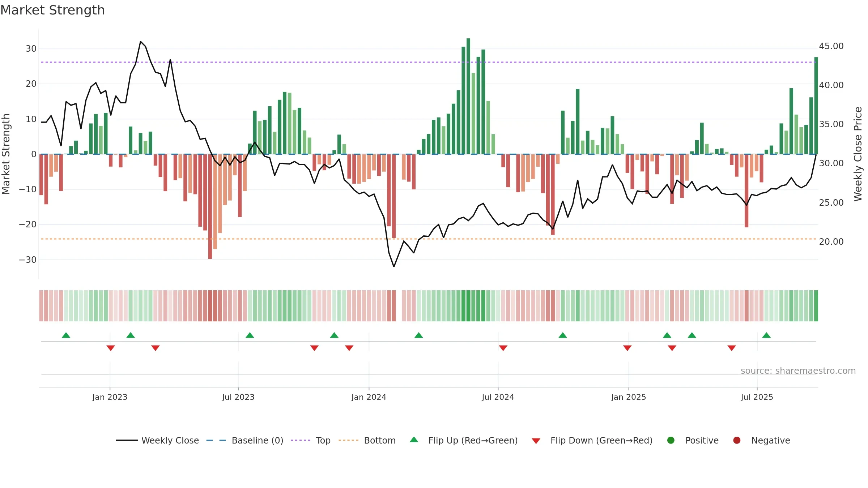Click the green triangle icon in legend
The width and height of the screenshot is (868, 488).
click(x=414, y=440)
